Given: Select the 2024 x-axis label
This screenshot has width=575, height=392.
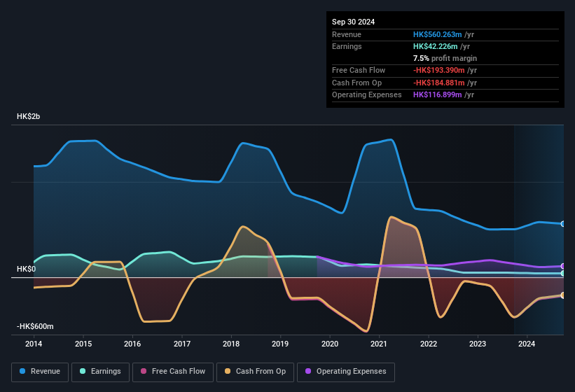Looking at the screenshot, I should pos(527,344).
